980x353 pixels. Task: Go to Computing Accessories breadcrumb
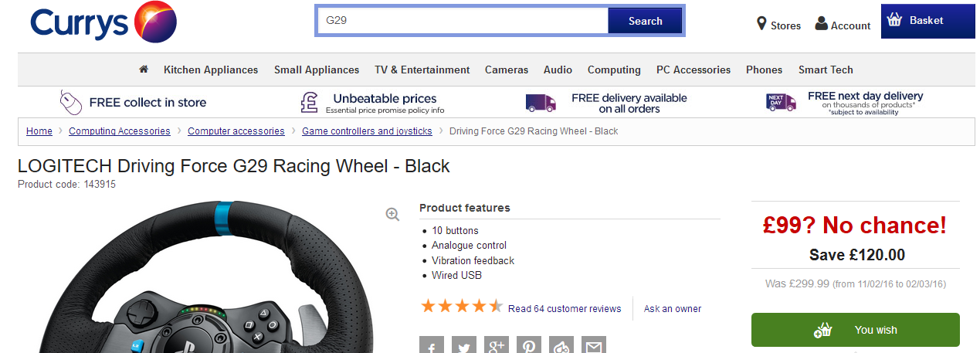click(120, 131)
